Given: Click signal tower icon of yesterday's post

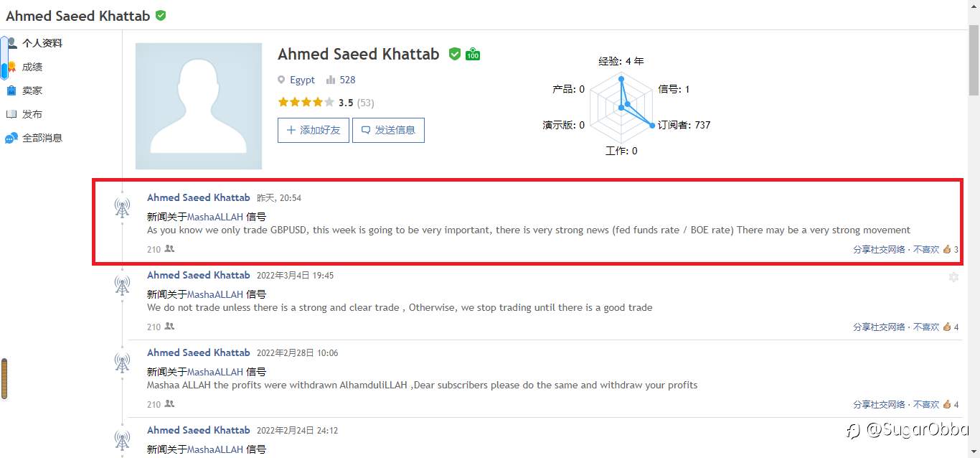Looking at the screenshot, I should coord(123,207).
